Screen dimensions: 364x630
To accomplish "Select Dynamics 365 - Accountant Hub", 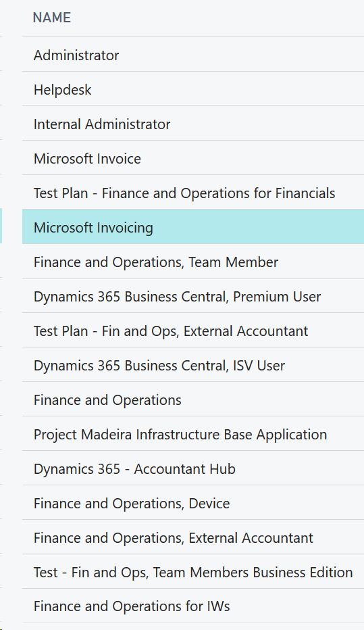I will pos(193,469).
